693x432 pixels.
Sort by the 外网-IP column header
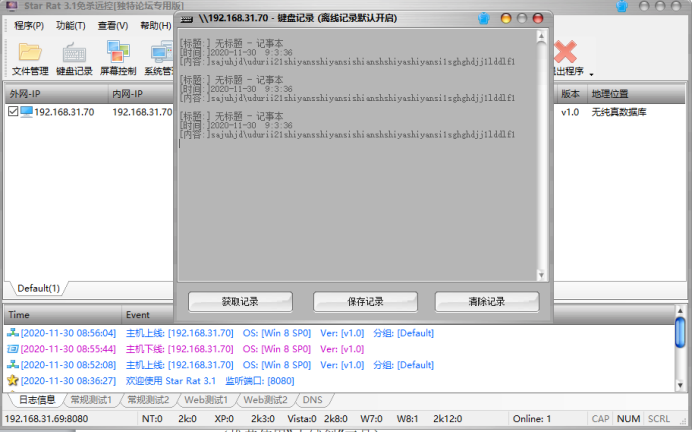pos(56,94)
